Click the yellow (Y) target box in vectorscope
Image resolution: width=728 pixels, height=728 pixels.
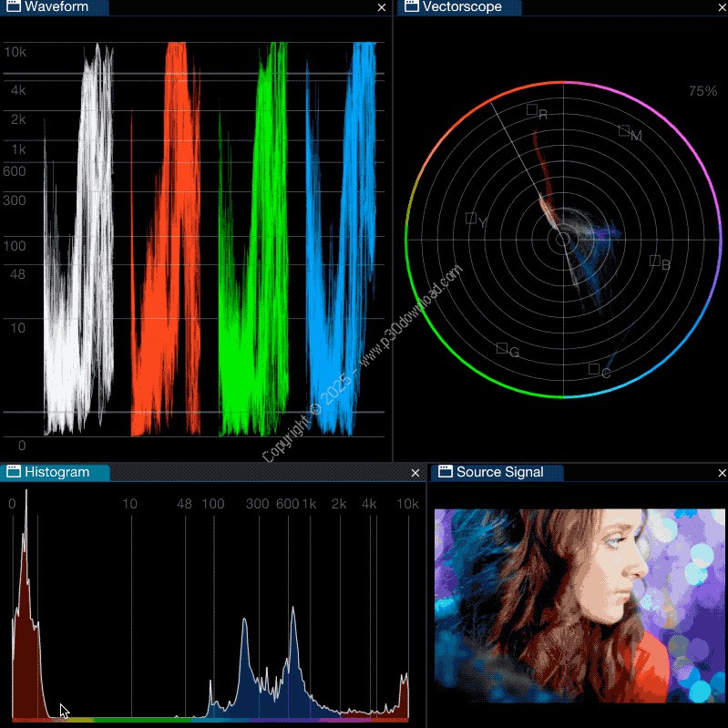pos(471,218)
